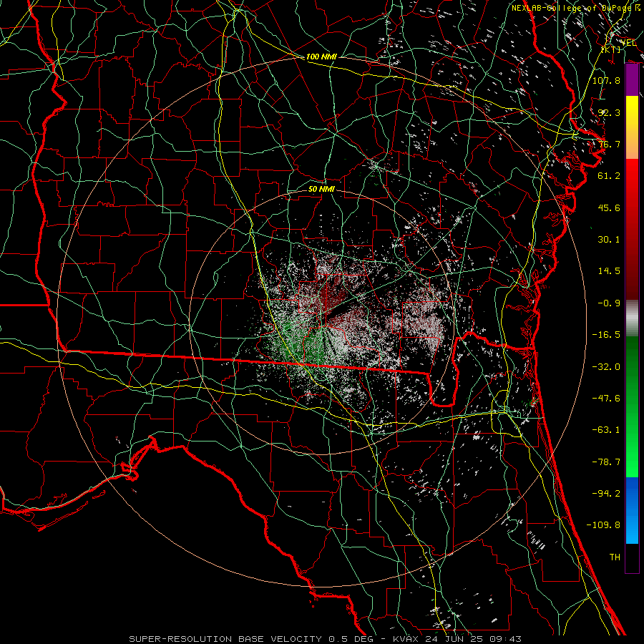Click the 76.7 scale value
This screenshot has width=644, height=644.
[x=609, y=144]
